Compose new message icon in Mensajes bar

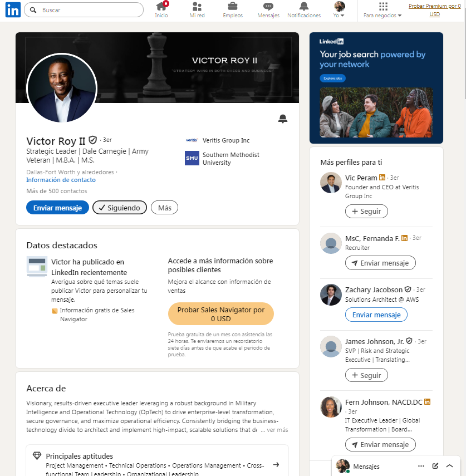435,466
